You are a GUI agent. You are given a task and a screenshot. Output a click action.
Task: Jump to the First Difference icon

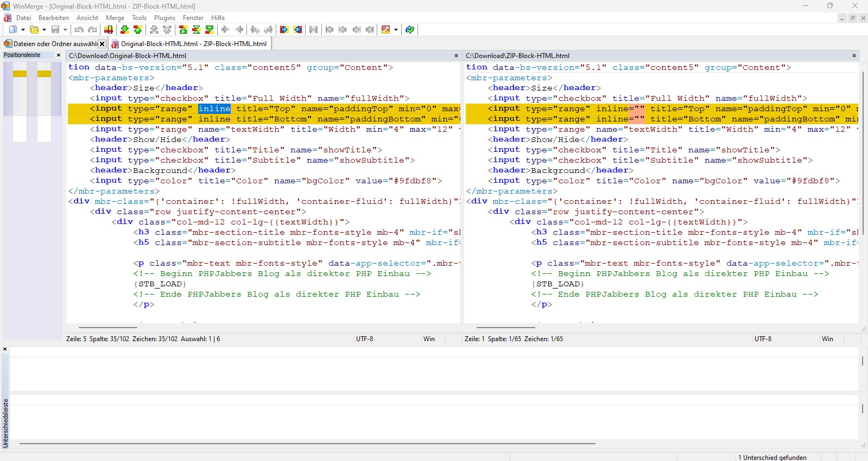(183, 30)
